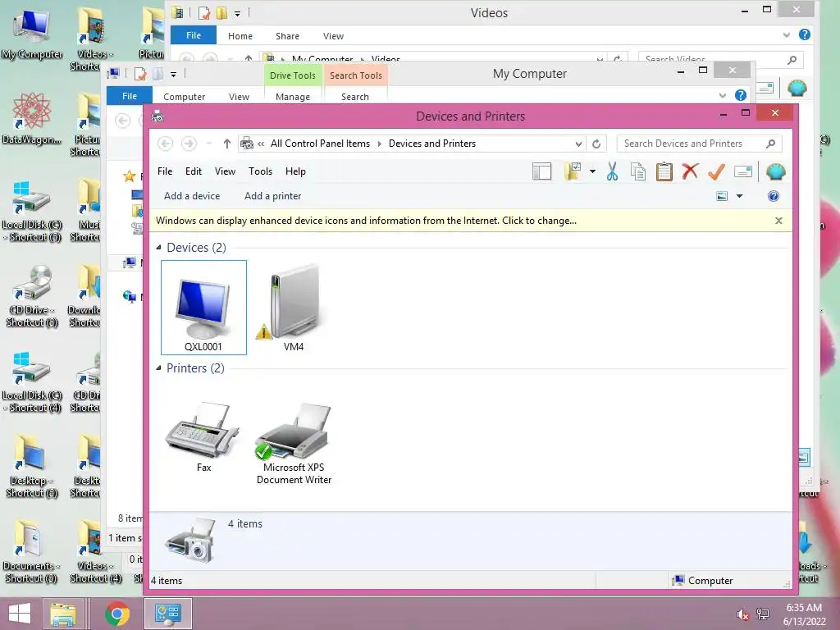Click the Change your view icon
The image size is (840, 630).
tap(722, 196)
